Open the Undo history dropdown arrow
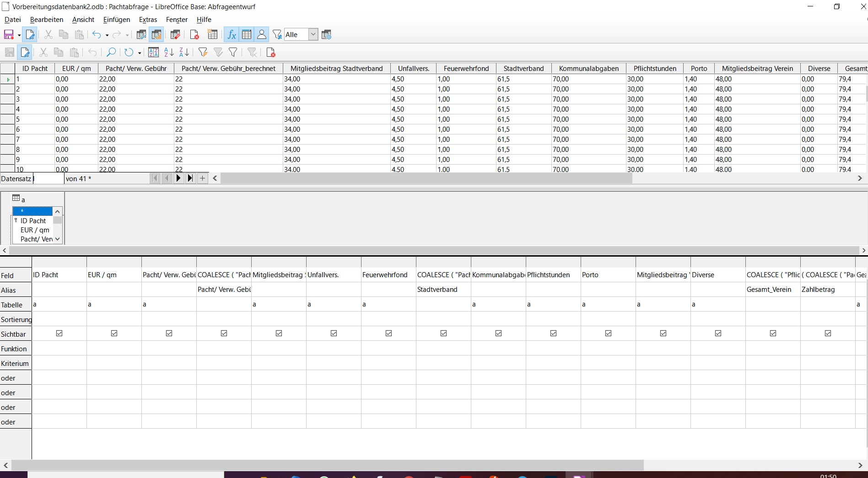 point(107,35)
